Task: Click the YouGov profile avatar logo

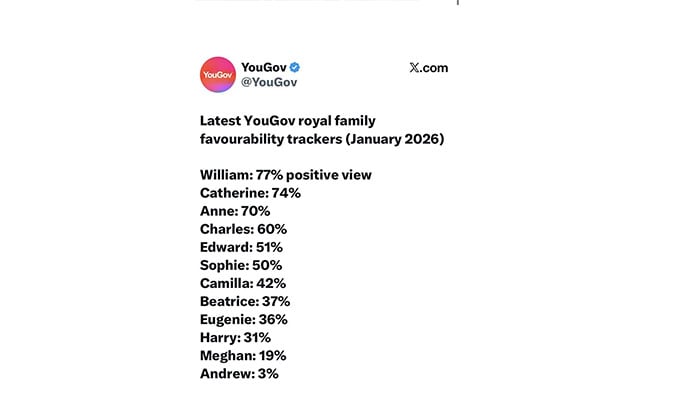Action: tap(217, 75)
